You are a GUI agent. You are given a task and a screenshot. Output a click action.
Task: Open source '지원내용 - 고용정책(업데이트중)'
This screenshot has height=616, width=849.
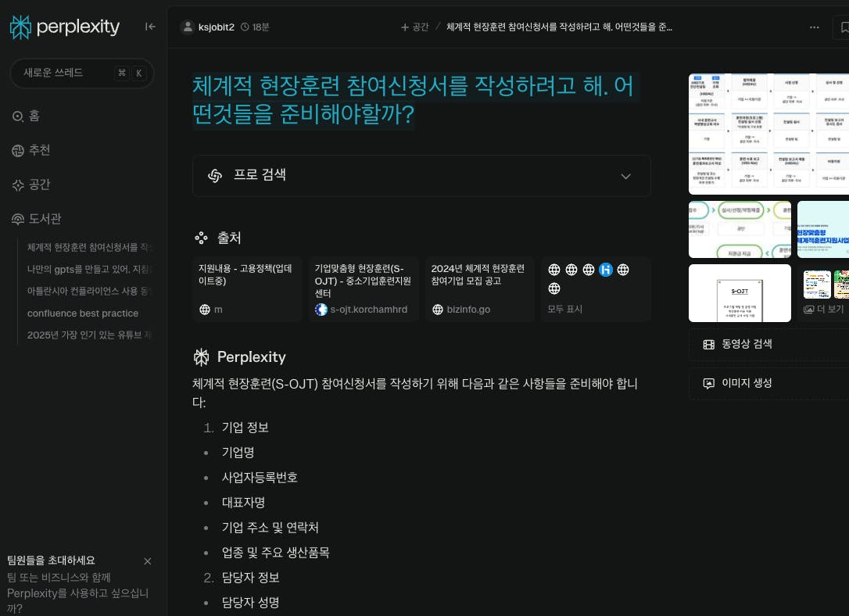[247, 289]
